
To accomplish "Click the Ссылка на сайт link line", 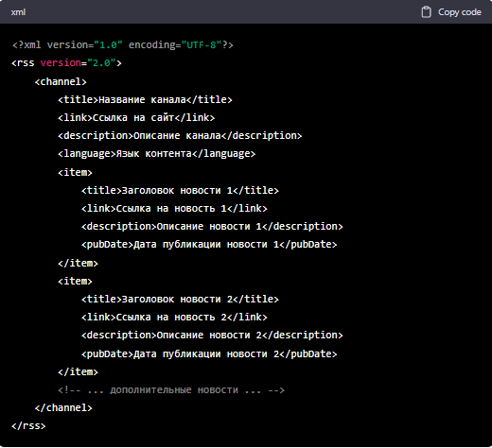I will (136, 118).
